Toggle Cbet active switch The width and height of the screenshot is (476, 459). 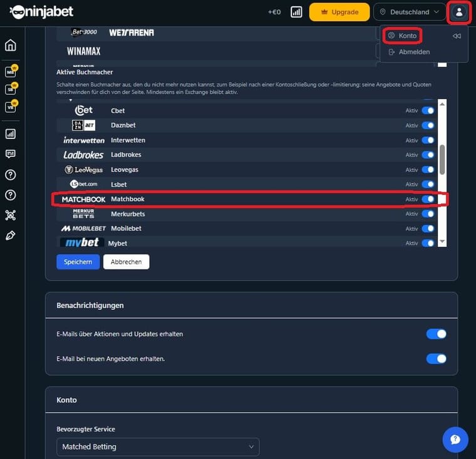pos(428,110)
